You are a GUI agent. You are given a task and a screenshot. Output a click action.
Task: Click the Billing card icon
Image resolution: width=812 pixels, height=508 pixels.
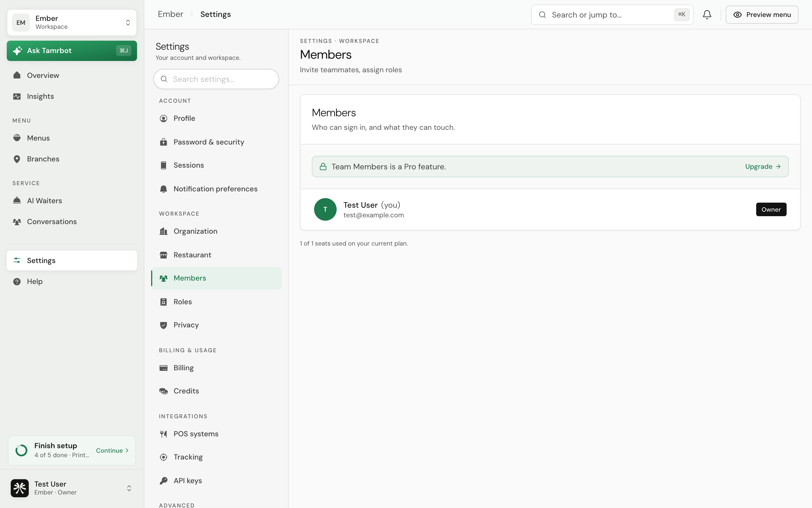pyautogui.click(x=164, y=368)
